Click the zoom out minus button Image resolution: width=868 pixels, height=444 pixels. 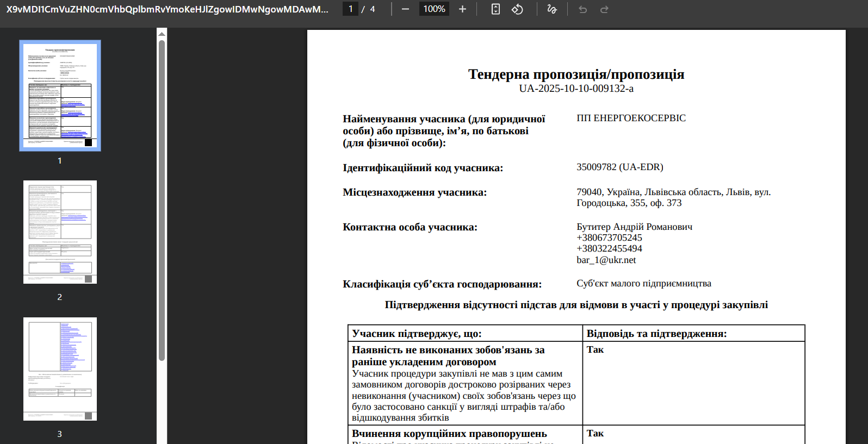[x=405, y=9]
